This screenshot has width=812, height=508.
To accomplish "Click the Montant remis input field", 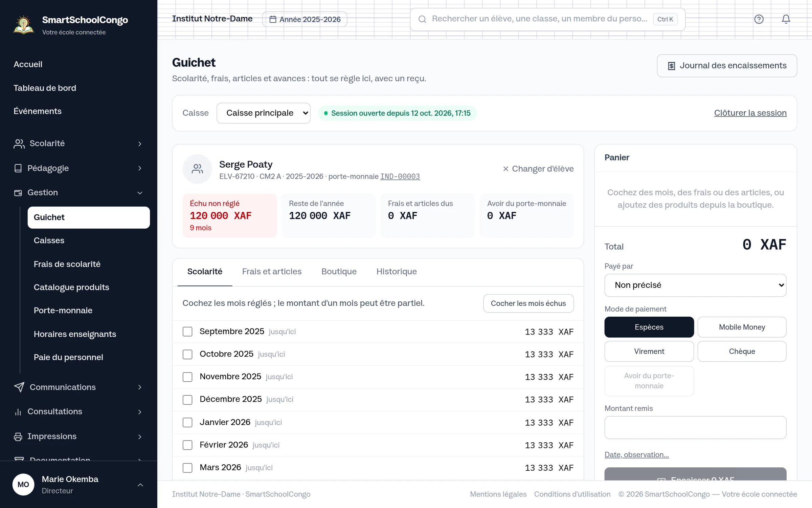I will [x=695, y=428].
